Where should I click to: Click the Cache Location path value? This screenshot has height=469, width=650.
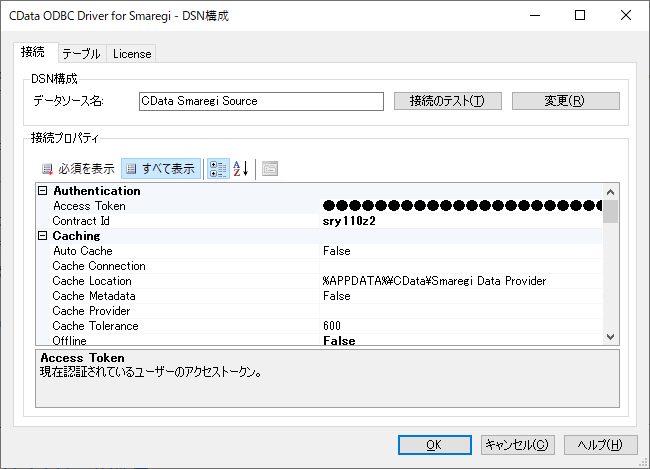[434, 281]
